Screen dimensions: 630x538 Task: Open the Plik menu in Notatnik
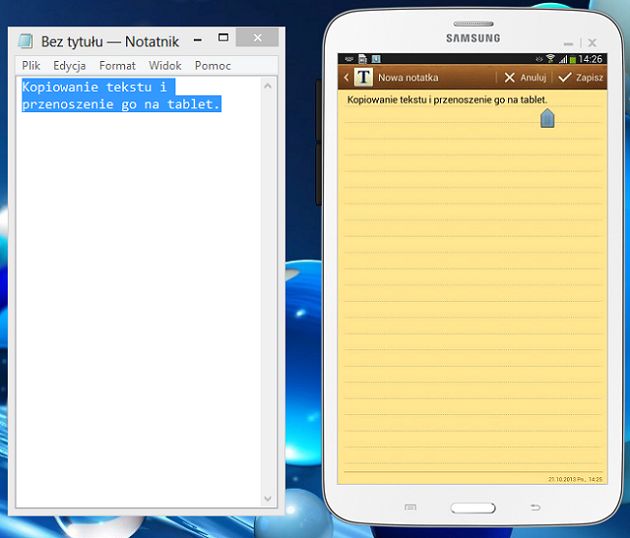[x=31, y=65]
